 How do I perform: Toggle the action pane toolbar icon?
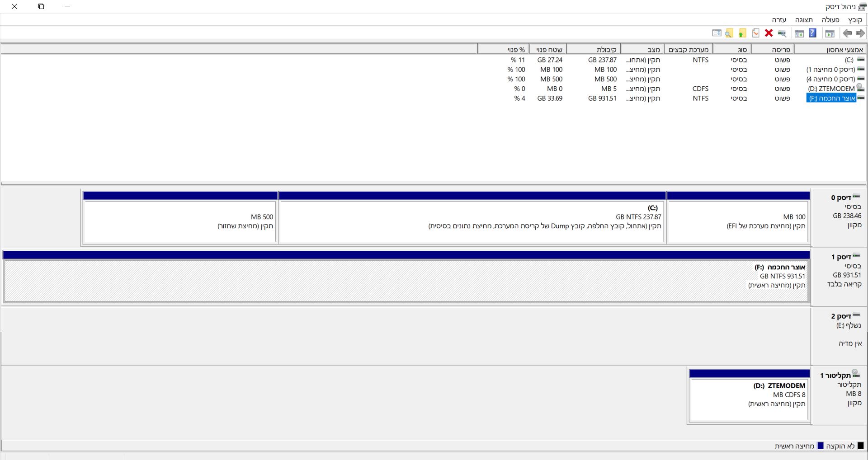tap(799, 33)
